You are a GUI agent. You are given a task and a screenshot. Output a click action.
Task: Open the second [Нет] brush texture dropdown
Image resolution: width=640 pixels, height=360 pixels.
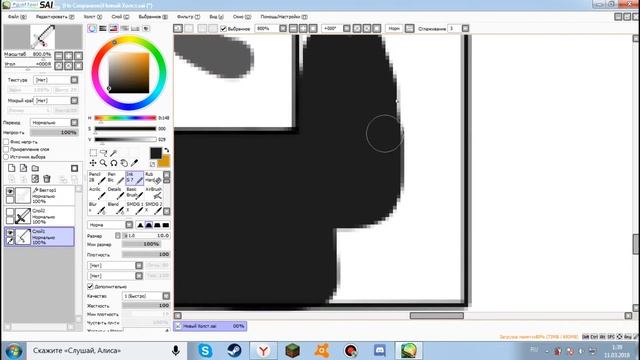[x=115, y=276]
